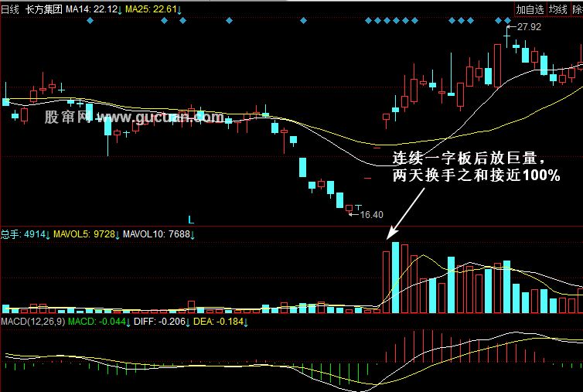Viewport: 583px width, 392px height.
Task: Toggle the 除 ex-rights adjustment button
Action: [x=577, y=9]
